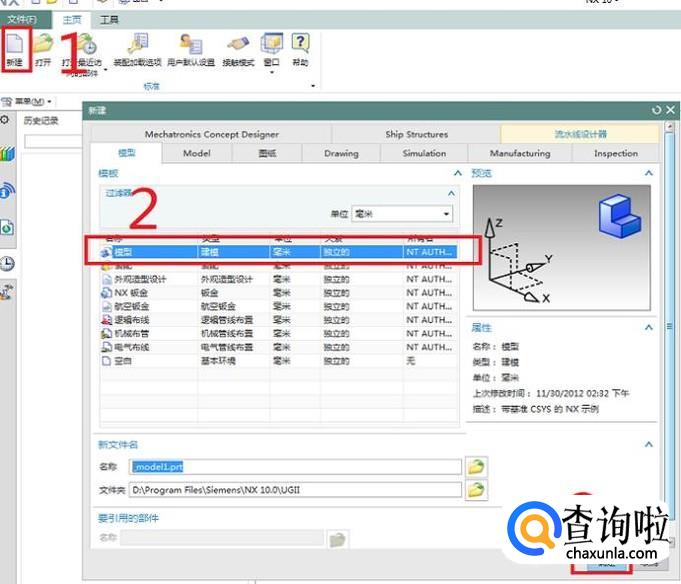Collapse the 预览 preview section

(649, 174)
